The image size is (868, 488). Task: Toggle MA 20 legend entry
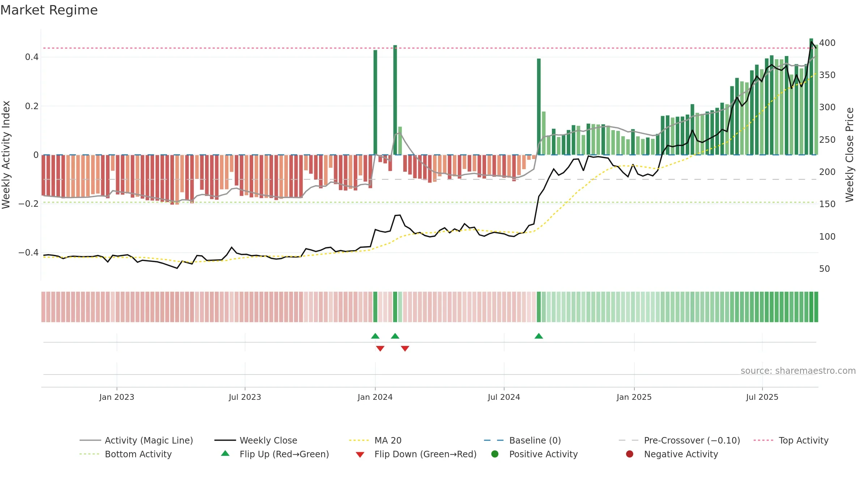coord(375,440)
